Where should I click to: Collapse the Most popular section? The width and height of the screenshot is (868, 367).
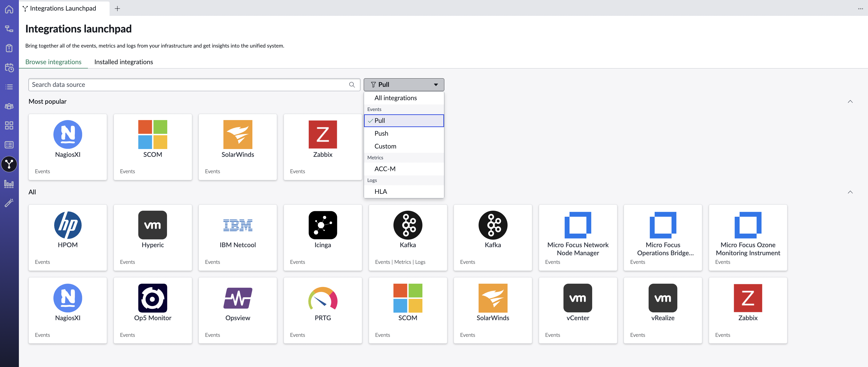850,102
